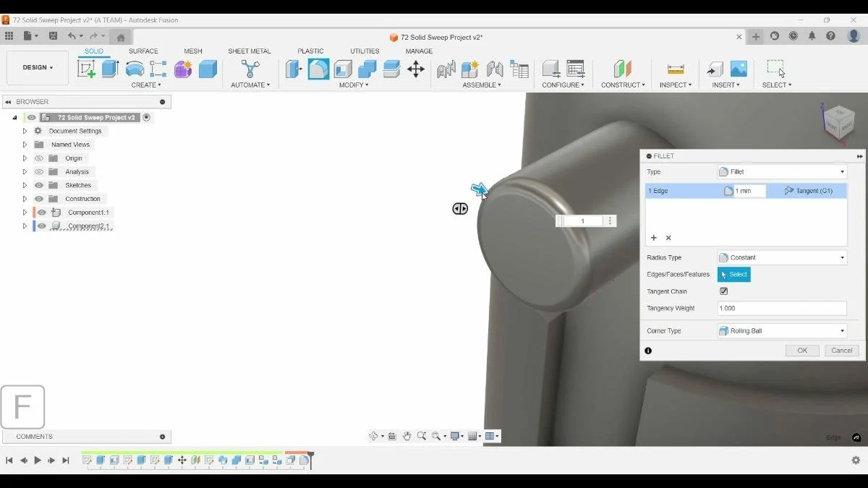Switch to the SHEET METAL tab
The width and height of the screenshot is (868, 488).
pos(250,51)
